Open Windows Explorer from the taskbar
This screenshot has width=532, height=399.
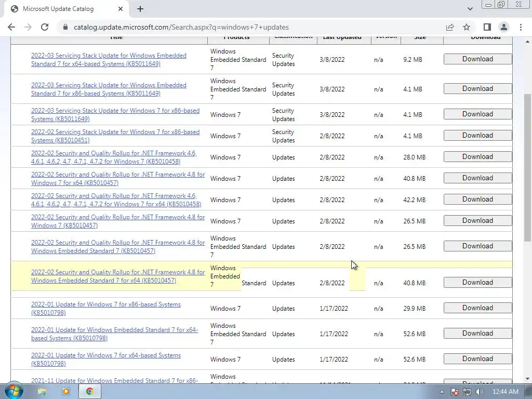pyautogui.click(x=42, y=392)
